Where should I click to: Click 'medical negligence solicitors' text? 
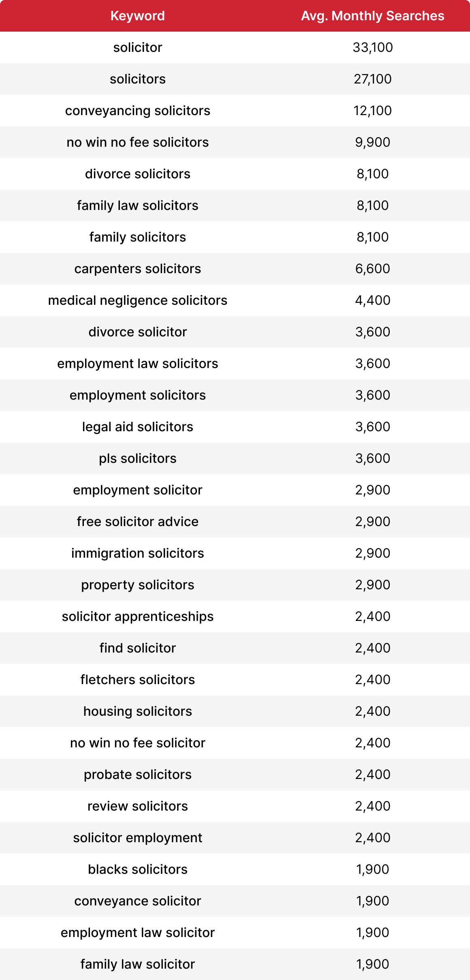(138, 300)
